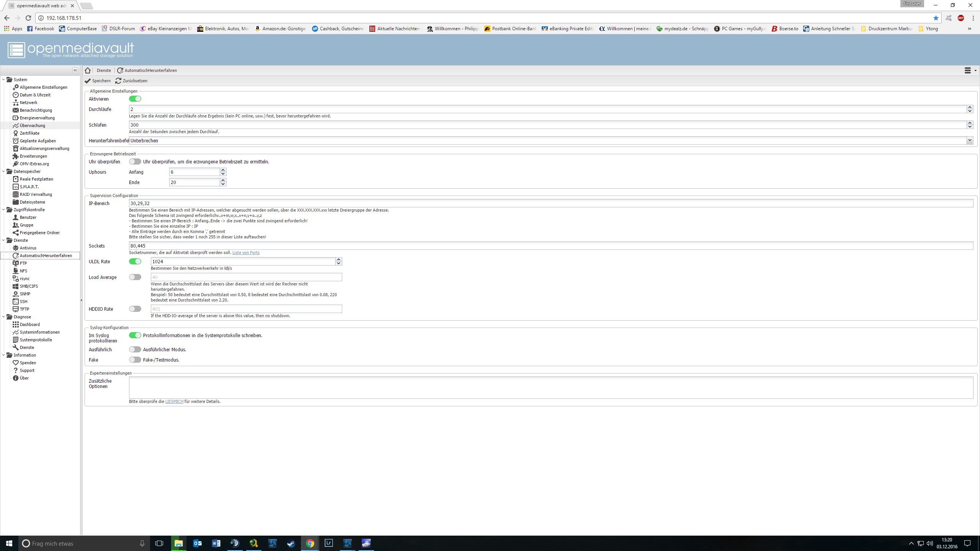The width and height of the screenshot is (980, 551).
Task: Click Dienste in the breadcrumb bar
Action: [x=104, y=70]
